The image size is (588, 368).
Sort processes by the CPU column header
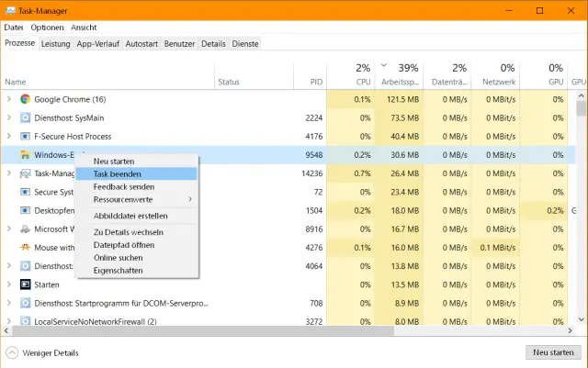click(x=363, y=75)
